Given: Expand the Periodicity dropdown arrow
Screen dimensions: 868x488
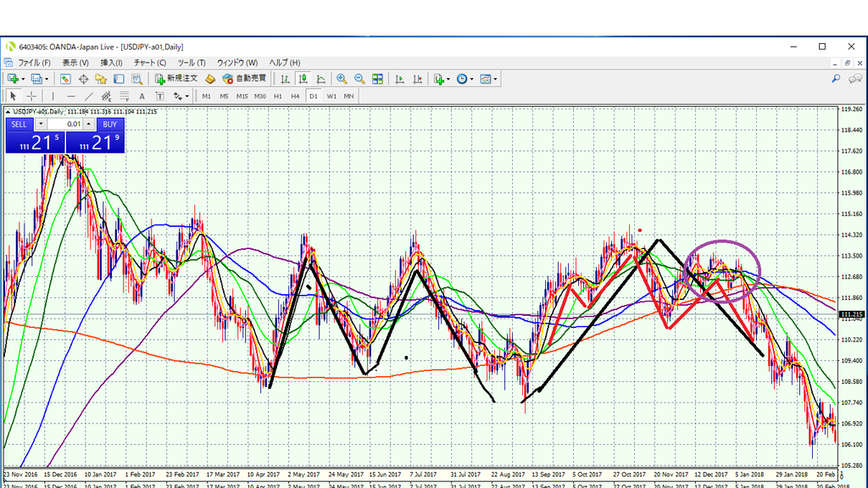Looking at the screenshot, I should tap(471, 79).
